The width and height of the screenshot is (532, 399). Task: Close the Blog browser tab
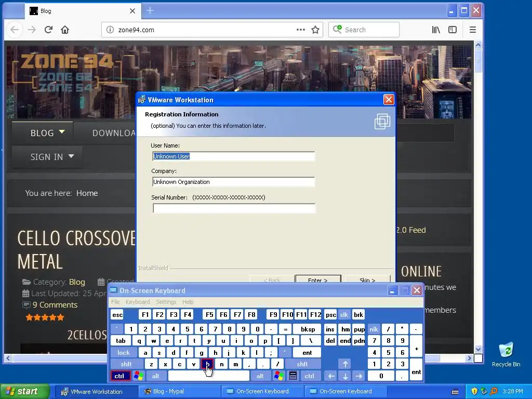click(x=132, y=11)
